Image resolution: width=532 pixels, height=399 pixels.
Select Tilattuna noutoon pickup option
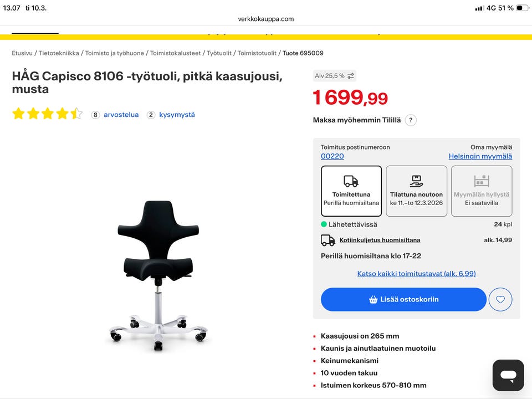tap(416, 191)
